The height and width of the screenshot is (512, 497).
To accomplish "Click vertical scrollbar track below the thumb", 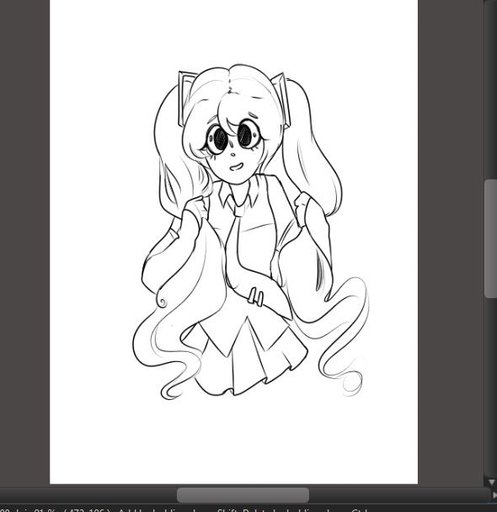I will (x=490, y=387).
